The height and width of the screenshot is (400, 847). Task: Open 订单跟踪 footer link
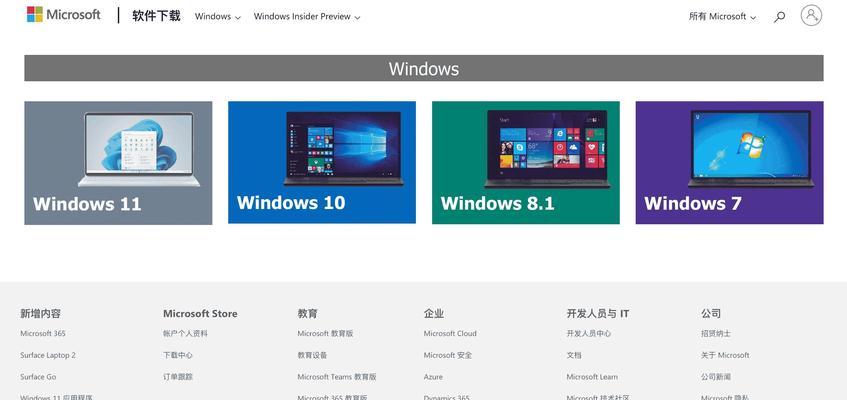pos(178,377)
